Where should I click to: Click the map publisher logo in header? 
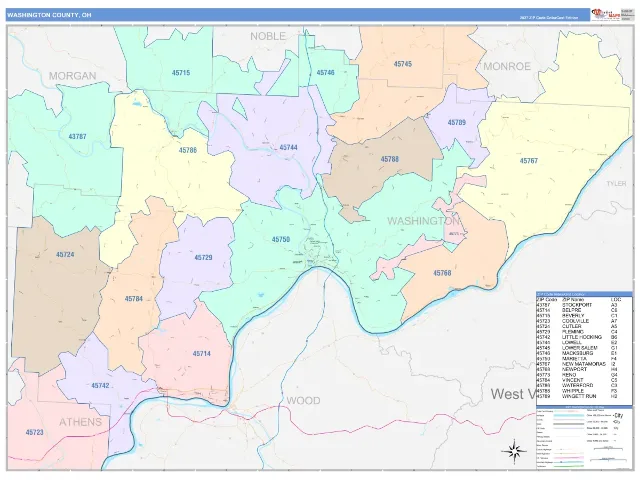point(606,14)
